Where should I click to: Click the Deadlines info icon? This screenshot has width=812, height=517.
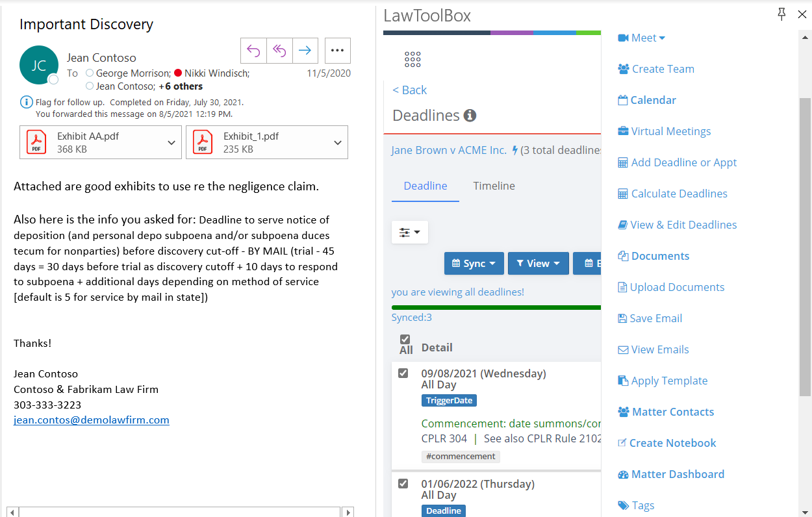coord(470,116)
